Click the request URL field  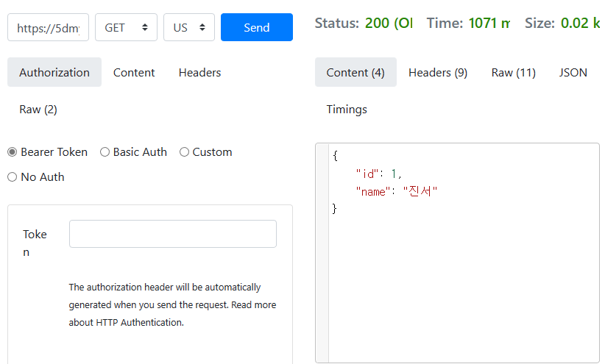(x=48, y=27)
